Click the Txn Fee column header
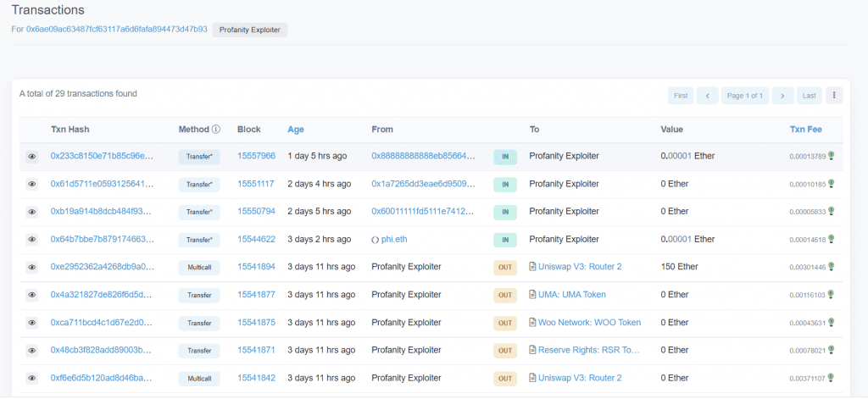The width and height of the screenshot is (868, 399). coord(805,130)
